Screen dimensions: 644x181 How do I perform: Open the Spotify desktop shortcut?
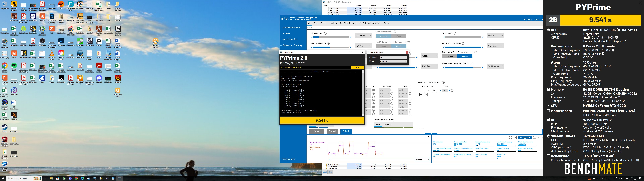point(14,67)
